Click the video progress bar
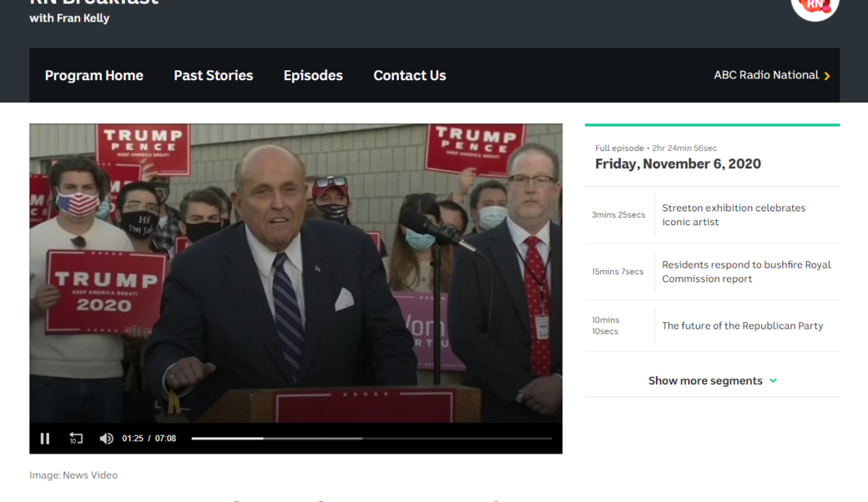Image resolution: width=868 pixels, height=502 pixels. pos(371,439)
